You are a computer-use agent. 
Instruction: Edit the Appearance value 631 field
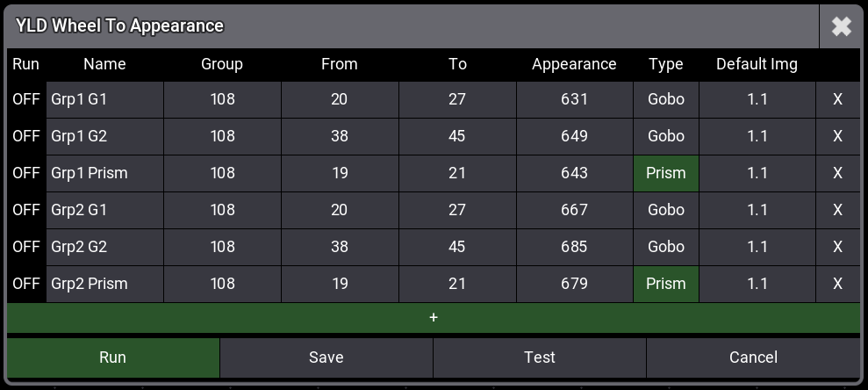click(574, 99)
